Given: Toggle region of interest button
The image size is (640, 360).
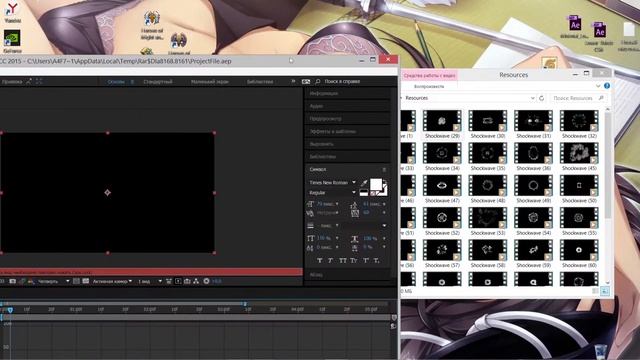Looking at the screenshot, I should [76, 281].
